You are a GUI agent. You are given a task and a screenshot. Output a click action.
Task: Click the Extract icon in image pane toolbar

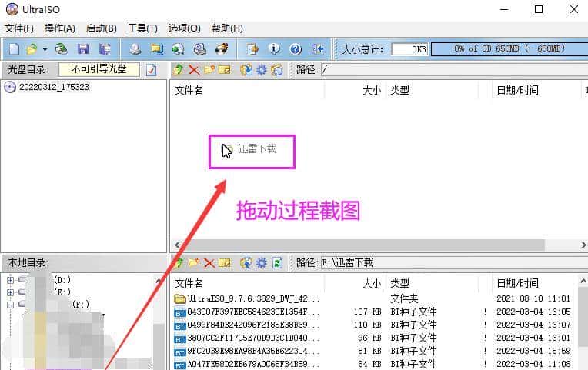[x=246, y=70]
